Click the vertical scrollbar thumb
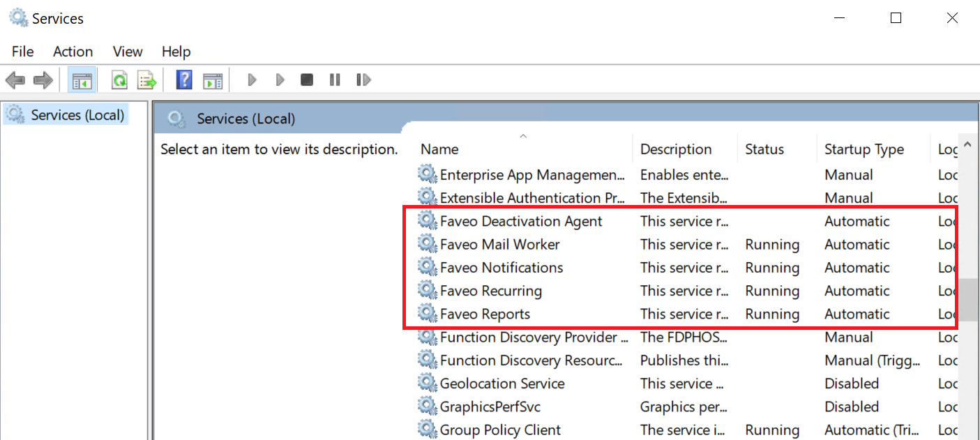Image resolution: width=980 pixels, height=440 pixels. (967, 299)
